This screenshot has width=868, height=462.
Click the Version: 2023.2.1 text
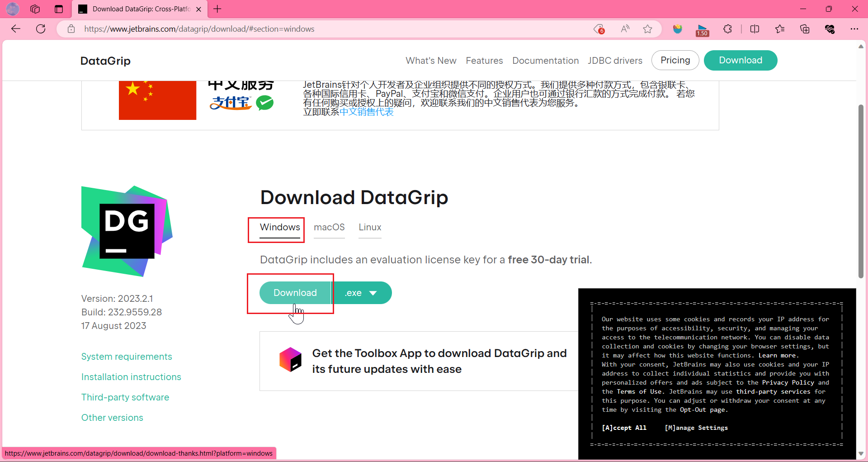pyautogui.click(x=117, y=299)
